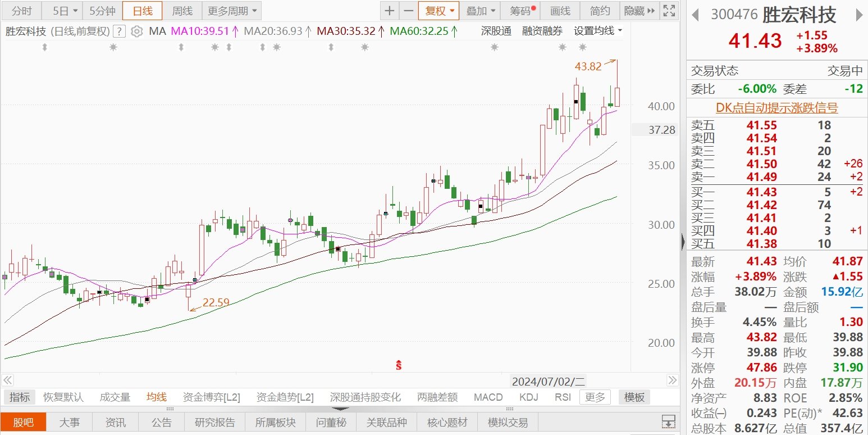
Task: Switch to the 大事 tab
Action: pyautogui.click(x=69, y=422)
